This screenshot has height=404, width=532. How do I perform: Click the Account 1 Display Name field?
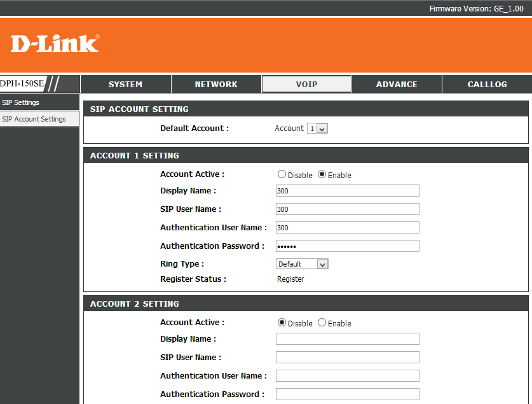348,191
